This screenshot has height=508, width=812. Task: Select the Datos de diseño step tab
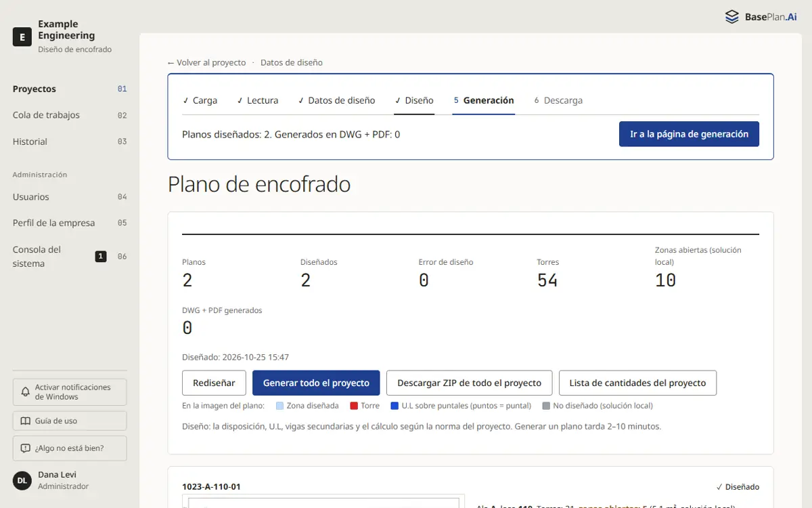point(336,100)
